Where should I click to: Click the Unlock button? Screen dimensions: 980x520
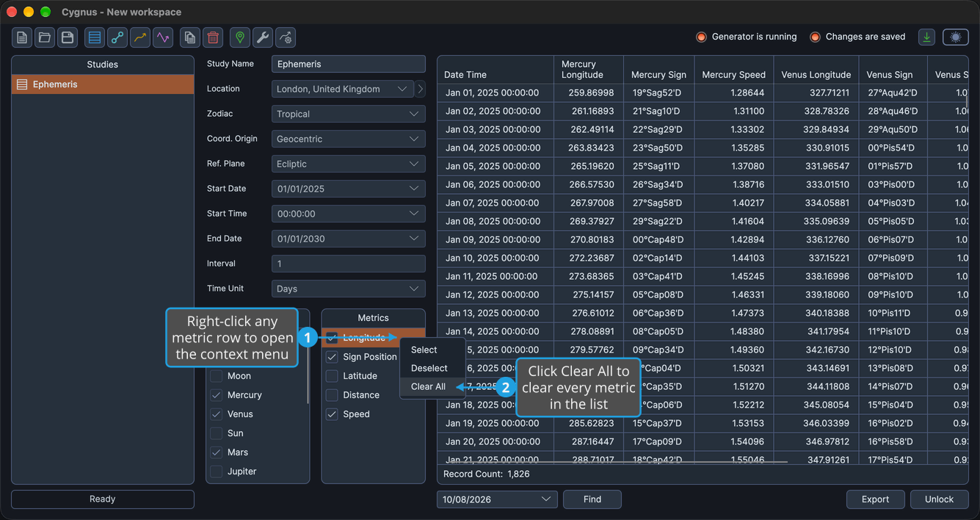pos(939,499)
